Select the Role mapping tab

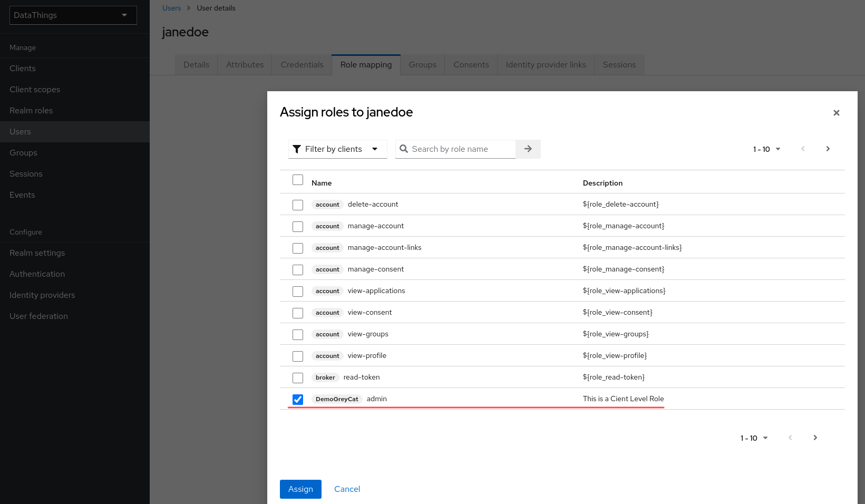pyautogui.click(x=366, y=65)
